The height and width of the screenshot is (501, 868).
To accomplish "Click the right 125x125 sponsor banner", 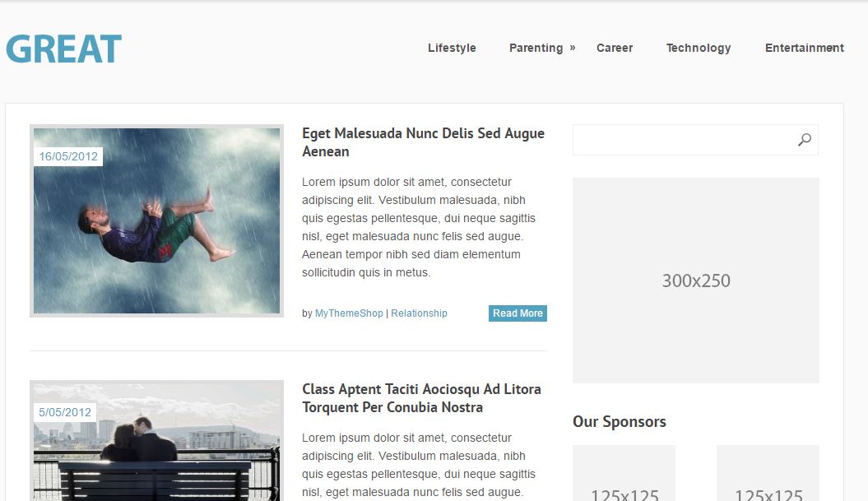I will 768,473.
